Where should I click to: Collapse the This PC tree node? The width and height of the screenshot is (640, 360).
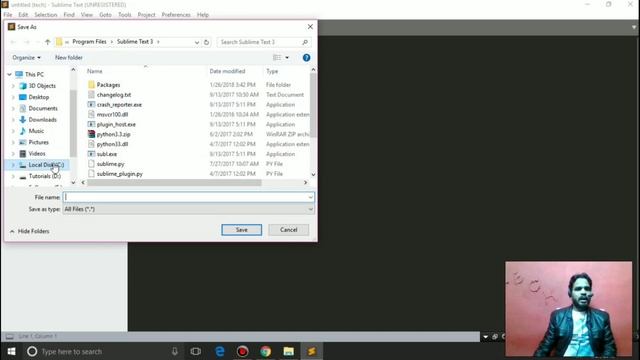click(x=9, y=74)
